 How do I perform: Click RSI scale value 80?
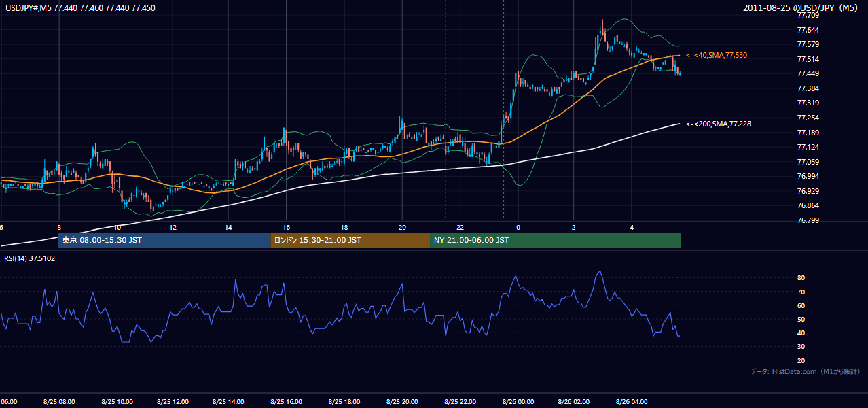[x=801, y=278]
